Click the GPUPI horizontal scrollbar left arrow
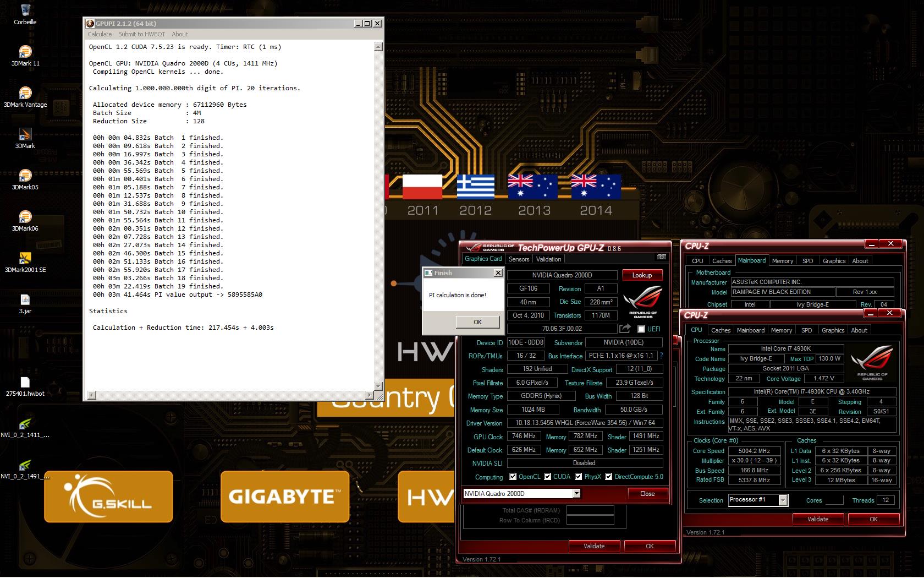The height and width of the screenshot is (578, 924). click(x=92, y=395)
